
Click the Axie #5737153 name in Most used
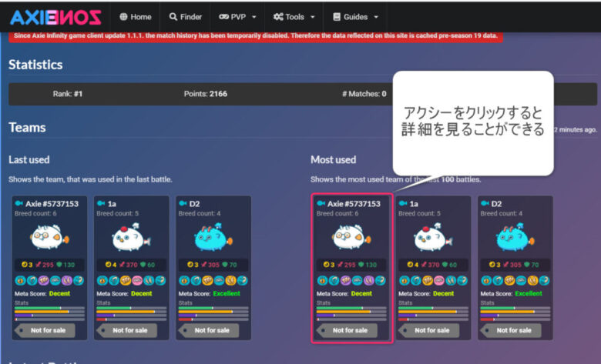pos(354,204)
